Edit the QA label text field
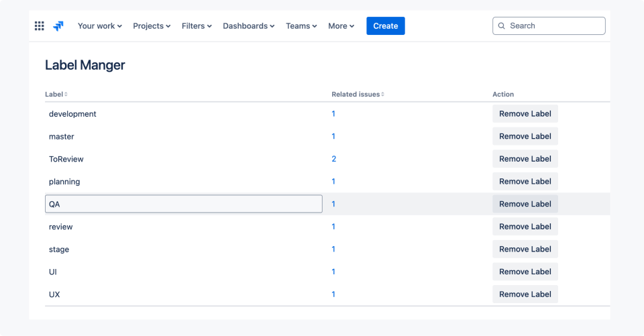This screenshot has width=644, height=336. tap(183, 204)
